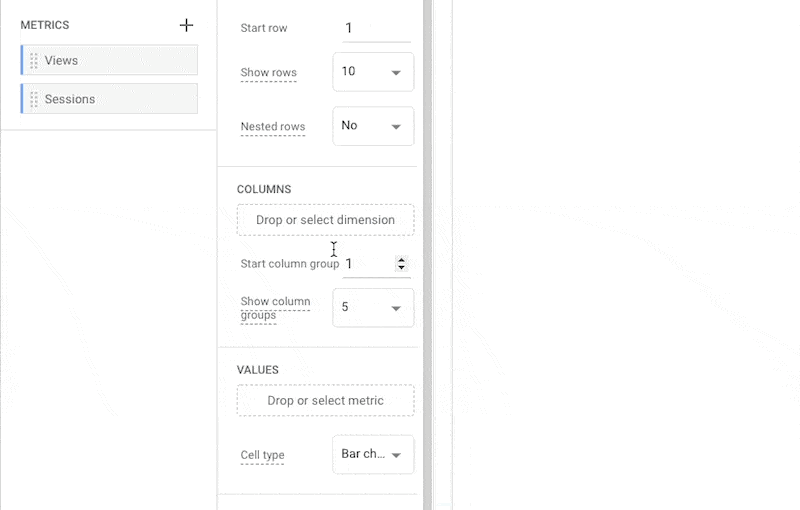This screenshot has width=800, height=510.
Task: Click the Show column groups label
Action: pyautogui.click(x=275, y=308)
